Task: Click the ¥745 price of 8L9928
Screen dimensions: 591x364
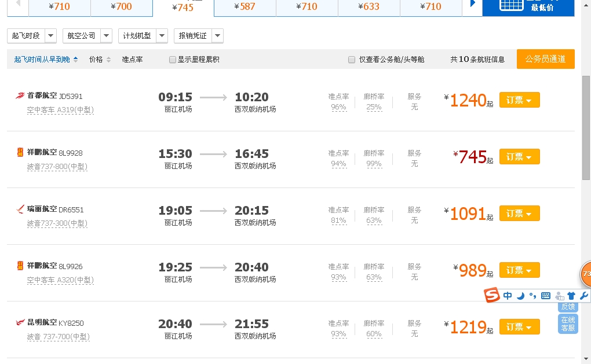Action: (x=473, y=157)
